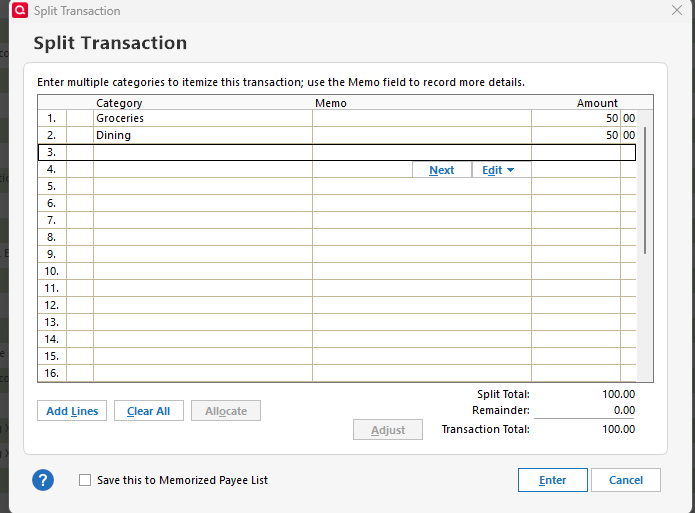The width and height of the screenshot is (695, 513).
Task: Click the grayed Adjust button
Action: click(x=388, y=430)
